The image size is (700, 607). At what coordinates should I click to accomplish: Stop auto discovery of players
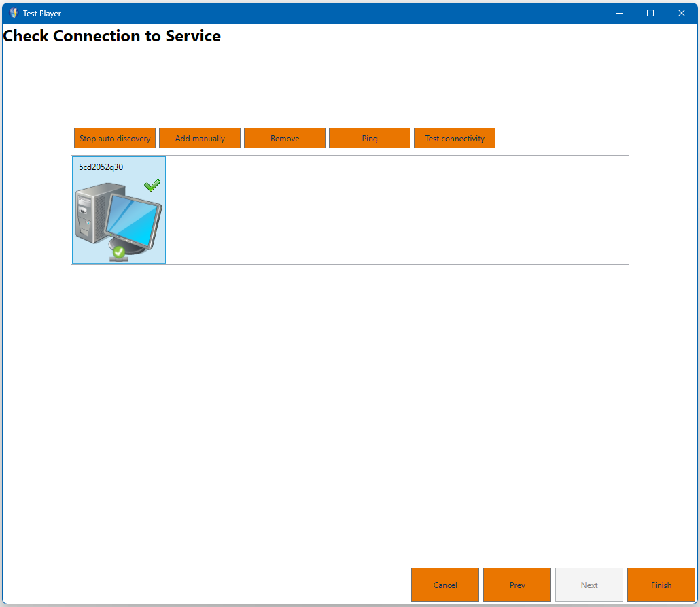pos(114,138)
